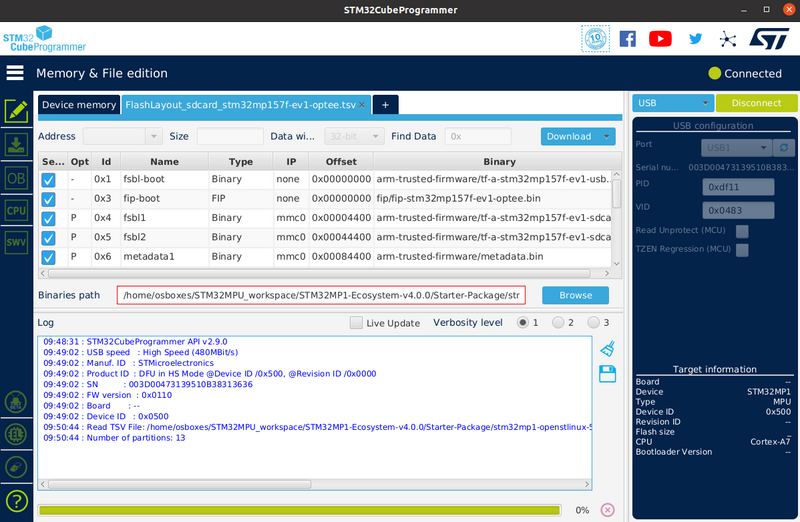Sort by the Offset column header

[x=341, y=161]
